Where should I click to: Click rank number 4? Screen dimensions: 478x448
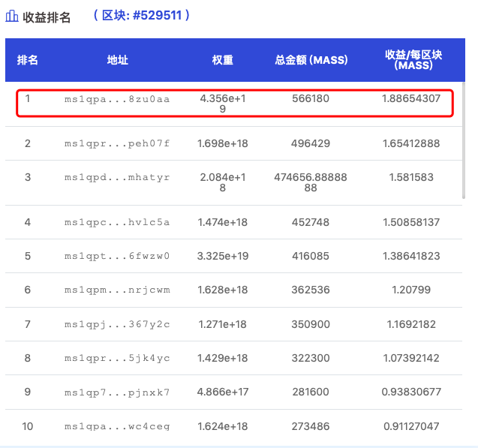pos(28,222)
